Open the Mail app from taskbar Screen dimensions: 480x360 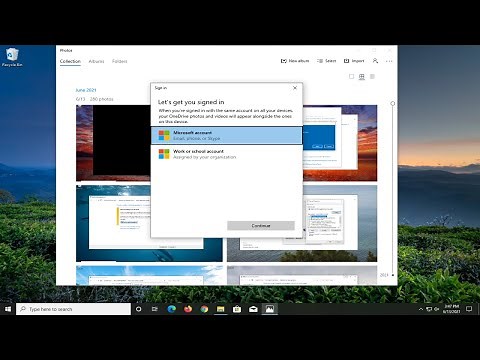click(x=253, y=309)
